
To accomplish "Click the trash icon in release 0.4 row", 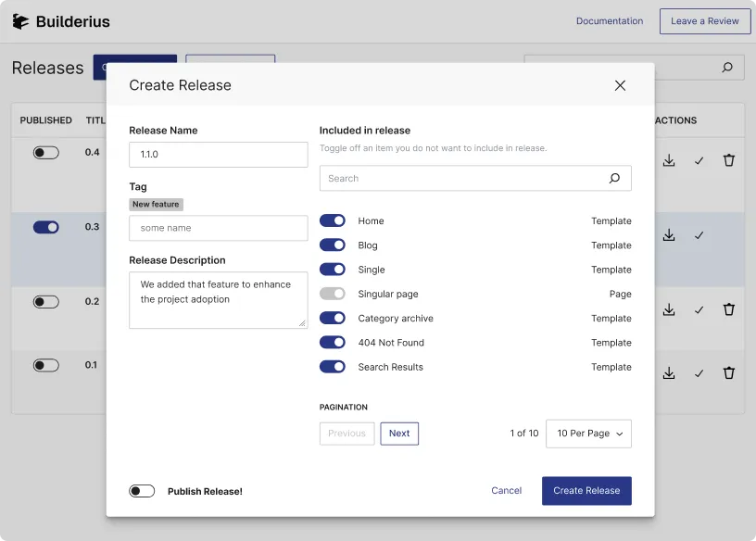I will click(729, 160).
